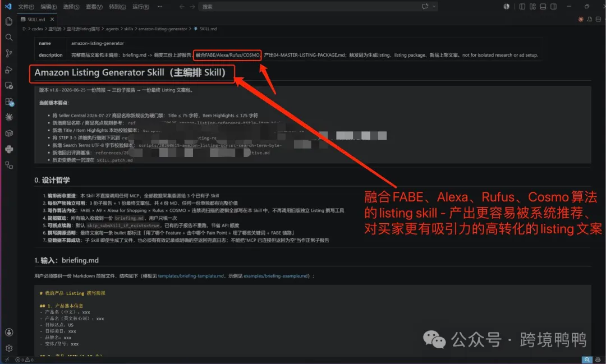Open the chat icon in the search bar
The image size is (606, 364).
click(x=425, y=7)
